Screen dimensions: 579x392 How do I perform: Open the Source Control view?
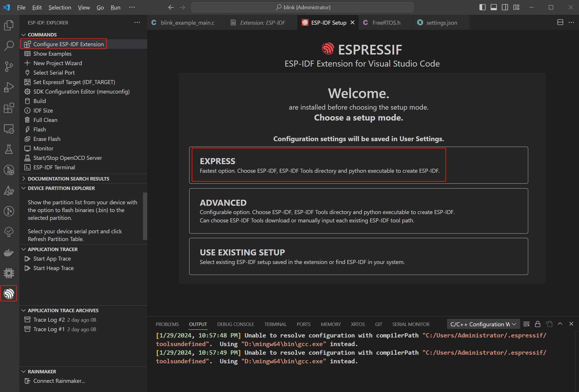point(9,66)
